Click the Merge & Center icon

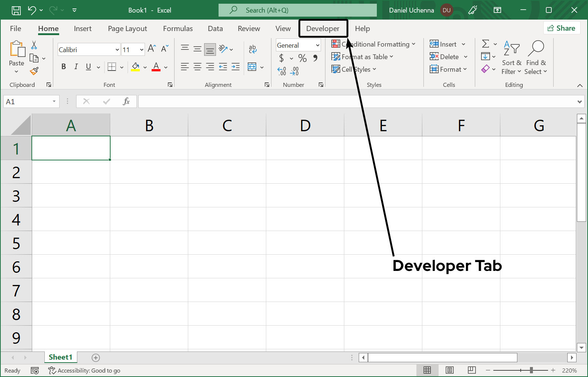pyautogui.click(x=252, y=67)
